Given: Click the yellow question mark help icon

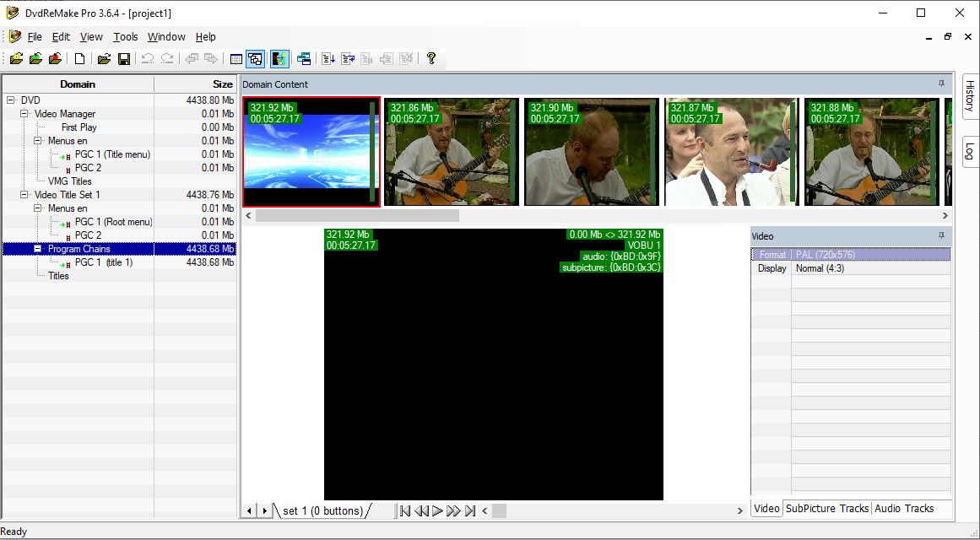Looking at the screenshot, I should [431, 59].
